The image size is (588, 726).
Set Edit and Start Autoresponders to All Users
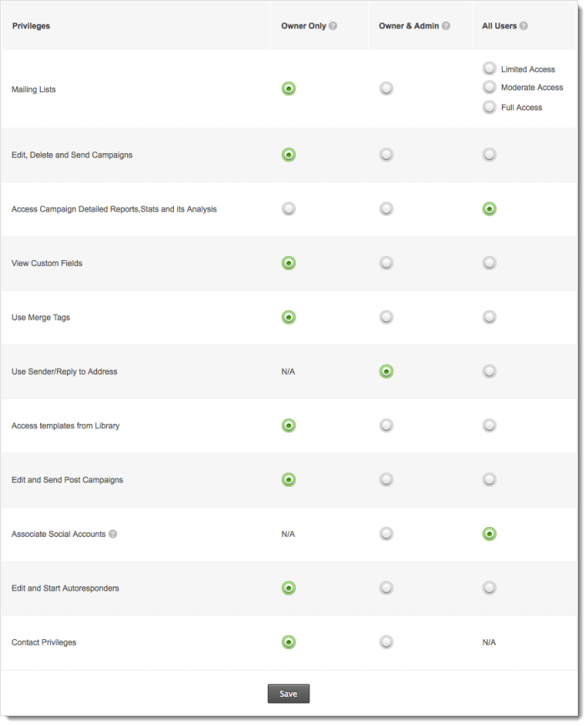(489, 588)
